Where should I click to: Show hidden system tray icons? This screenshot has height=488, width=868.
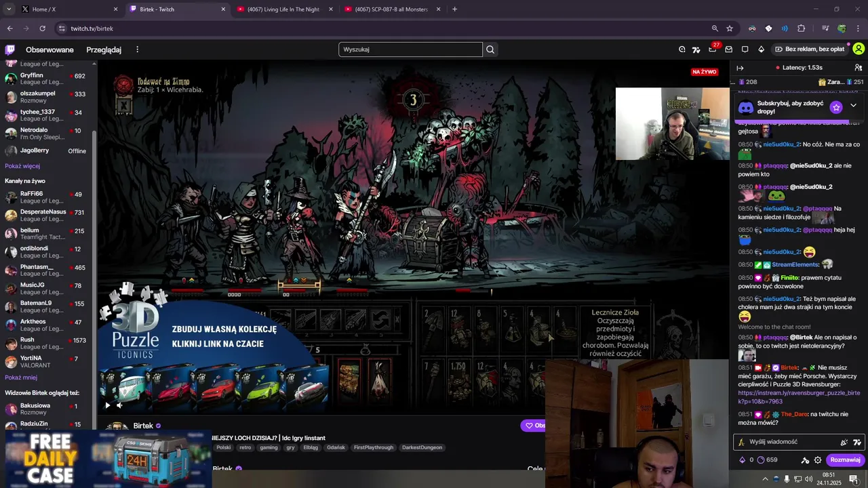765,479
